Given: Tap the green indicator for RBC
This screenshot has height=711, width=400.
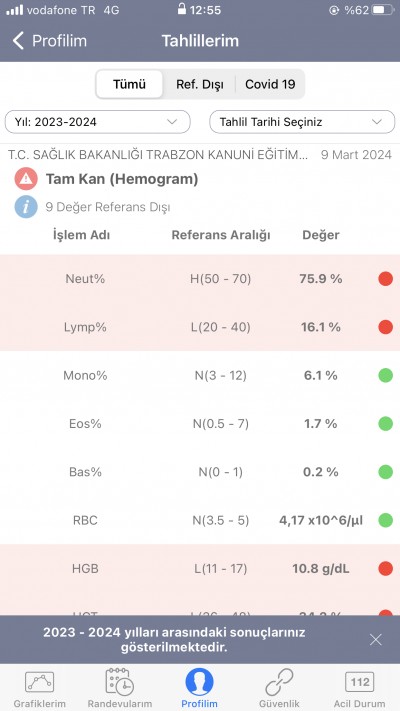Looking at the screenshot, I should tap(385, 520).
